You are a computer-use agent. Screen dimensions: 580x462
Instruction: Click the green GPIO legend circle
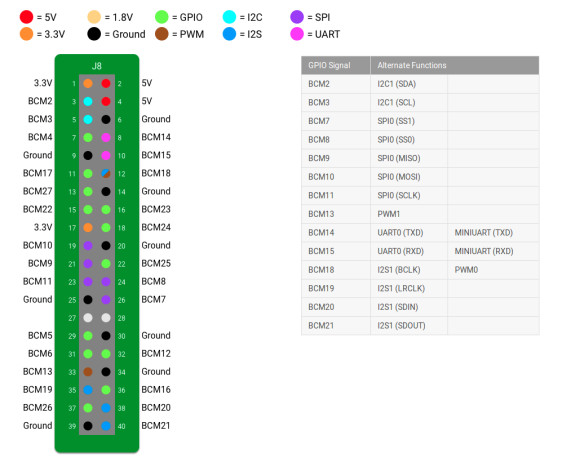click(162, 17)
